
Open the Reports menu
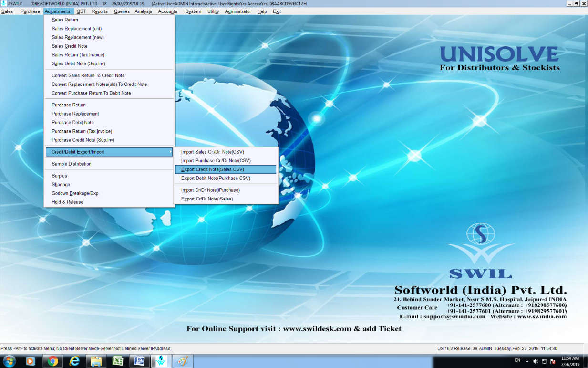[100, 11]
